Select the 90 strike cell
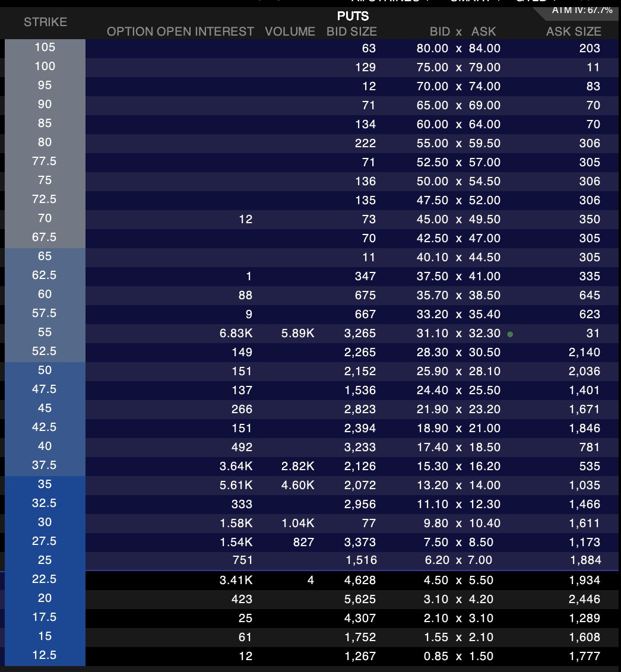The width and height of the screenshot is (621, 672). 45,104
